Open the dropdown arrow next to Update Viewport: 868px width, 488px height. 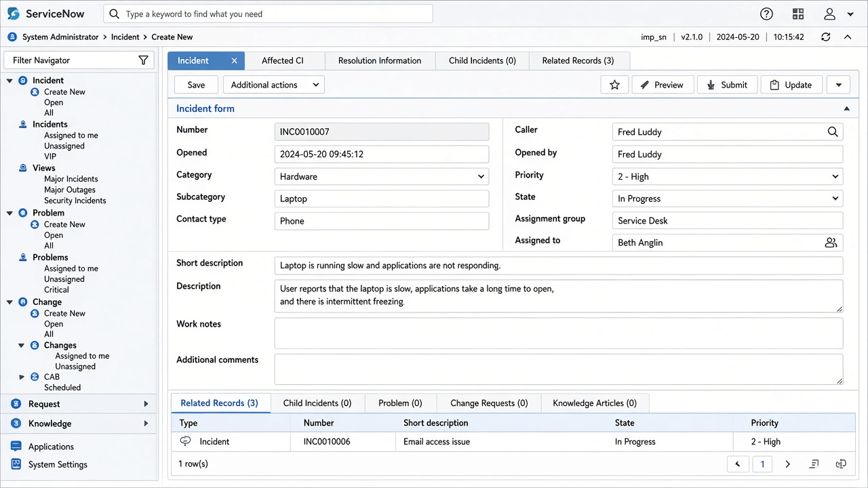point(839,85)
